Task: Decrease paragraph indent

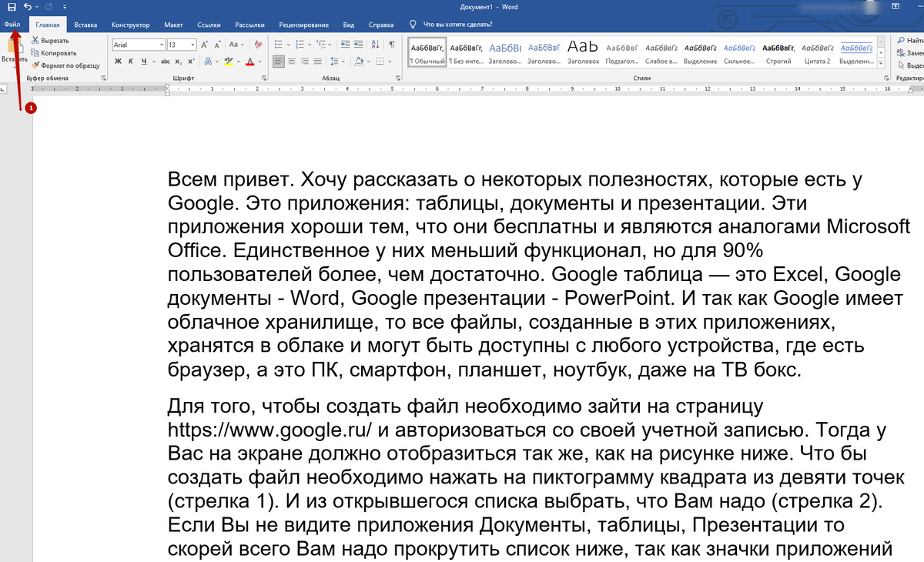Action: click(x=346, y=45)
